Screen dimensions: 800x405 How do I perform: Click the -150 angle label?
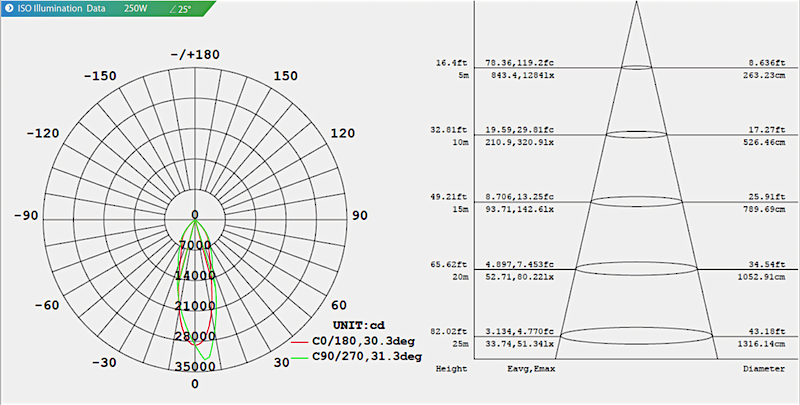(100, 76)
